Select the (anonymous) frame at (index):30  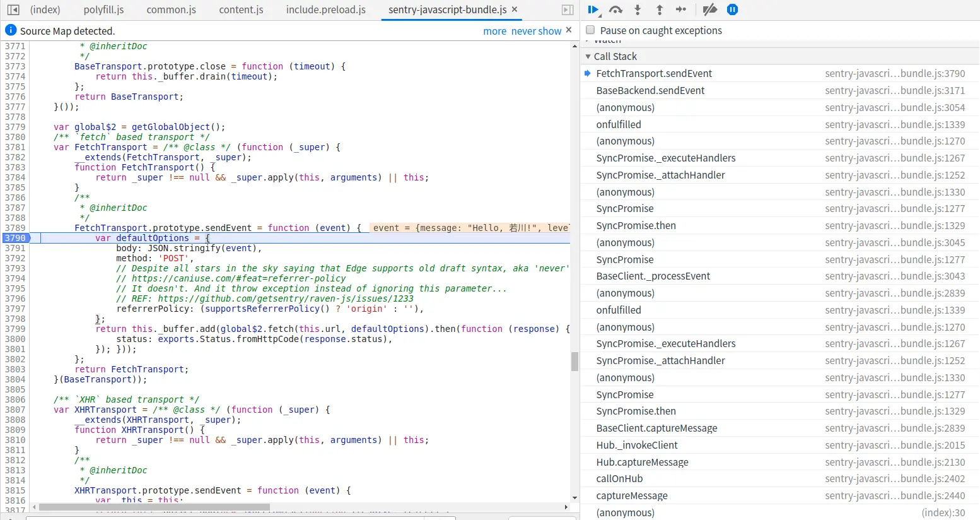pyautogui.click(x=780, y=512)
